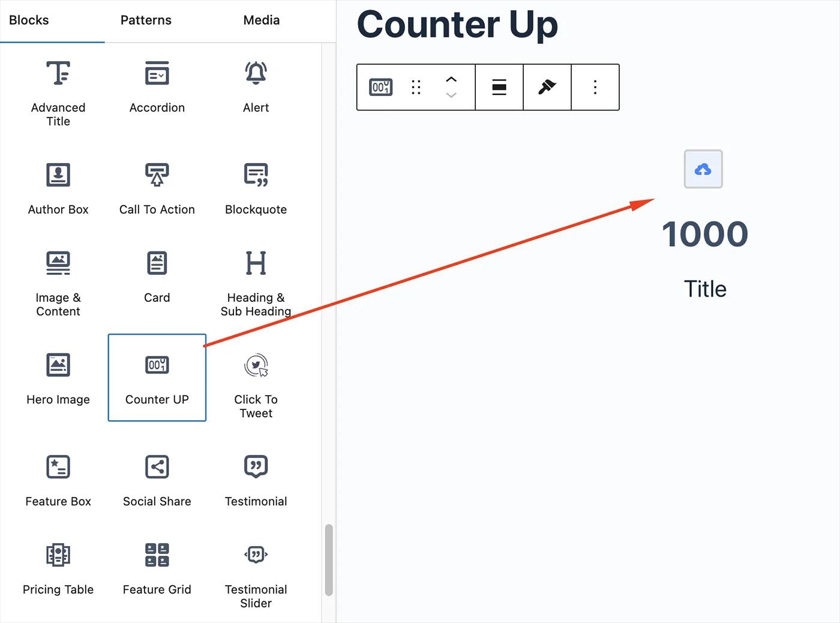The height and width of the screenshot is (623, 840).
Task: Click the upload icon above the counter
Action: [703, 169]
